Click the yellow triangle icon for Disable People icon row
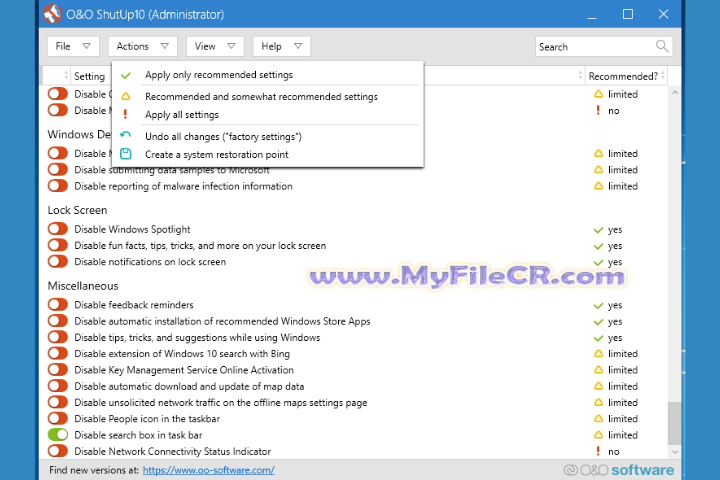Image resolution: width=720 pixels, height=480 pixels. point(598,418)
